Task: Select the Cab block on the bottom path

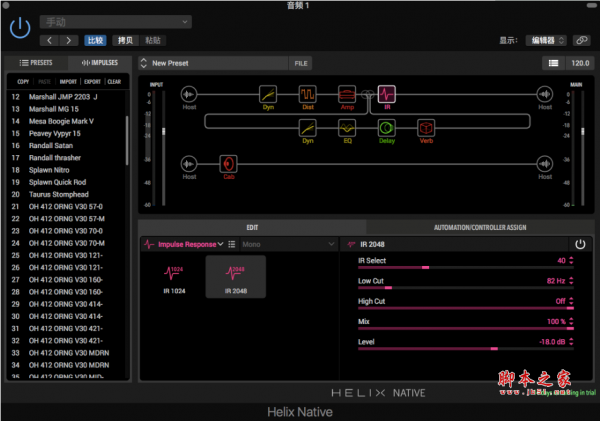Action: coord(229,163)
